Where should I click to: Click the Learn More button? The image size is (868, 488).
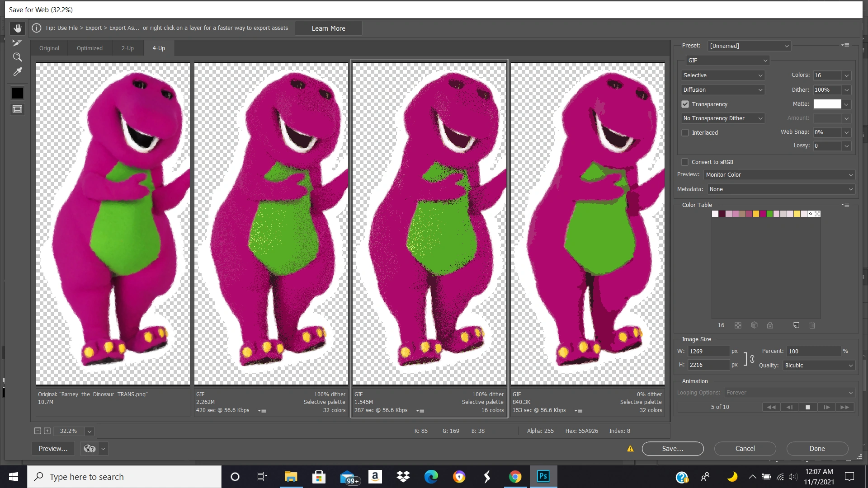coord(328,28)
